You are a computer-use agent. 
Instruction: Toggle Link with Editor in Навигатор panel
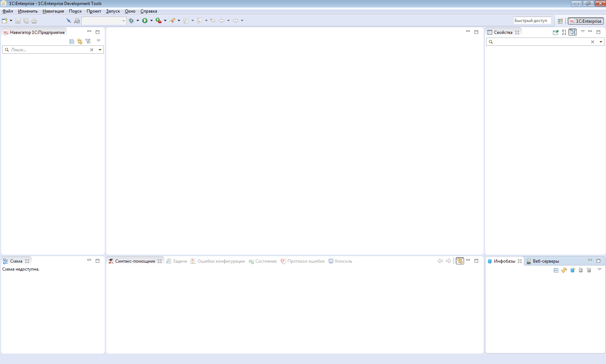tap(80, 41)
